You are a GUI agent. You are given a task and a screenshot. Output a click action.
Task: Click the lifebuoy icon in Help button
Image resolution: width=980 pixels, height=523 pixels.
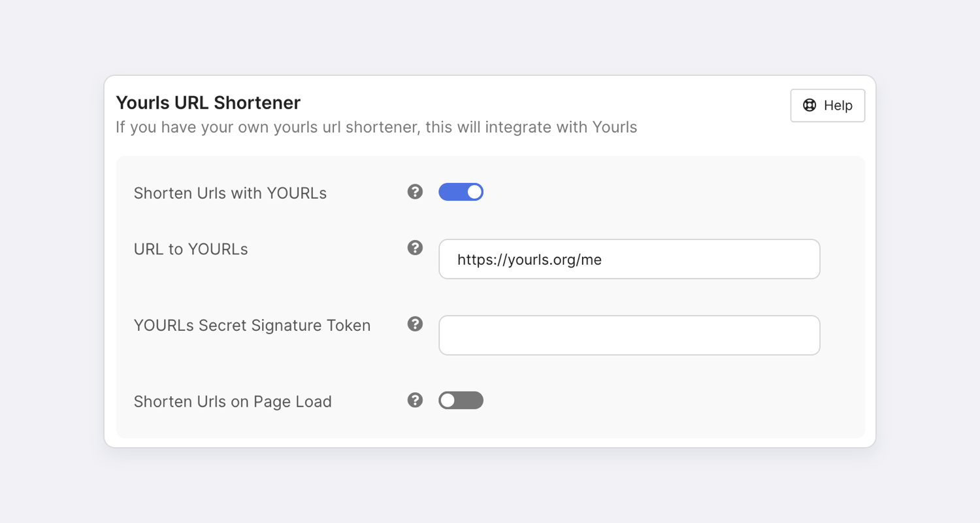(x=809, y=105)
